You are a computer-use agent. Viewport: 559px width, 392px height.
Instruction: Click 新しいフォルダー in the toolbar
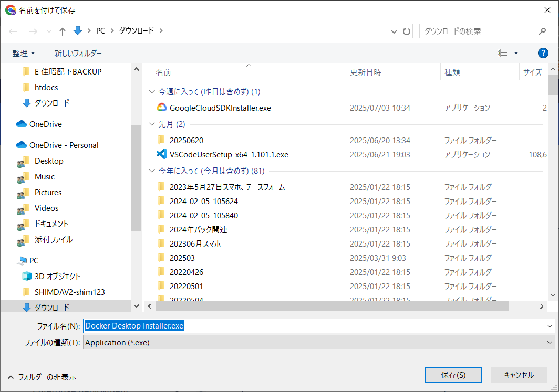[x=78, y=54]
